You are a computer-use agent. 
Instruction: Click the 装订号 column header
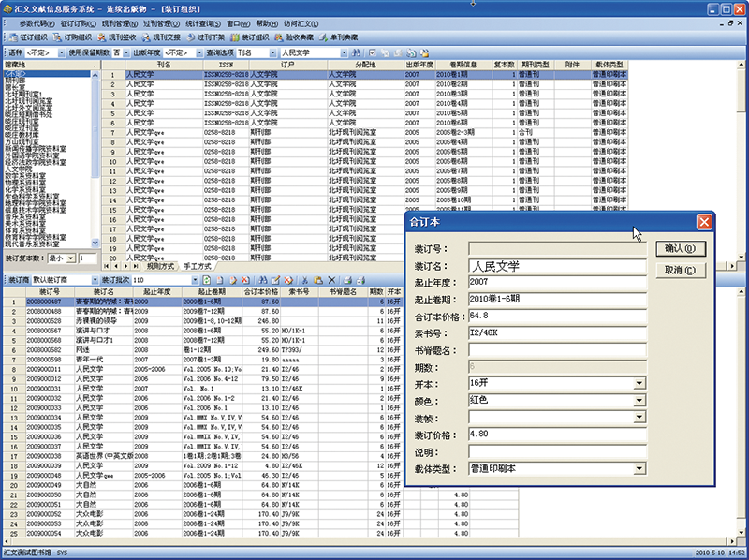[50, 292]
